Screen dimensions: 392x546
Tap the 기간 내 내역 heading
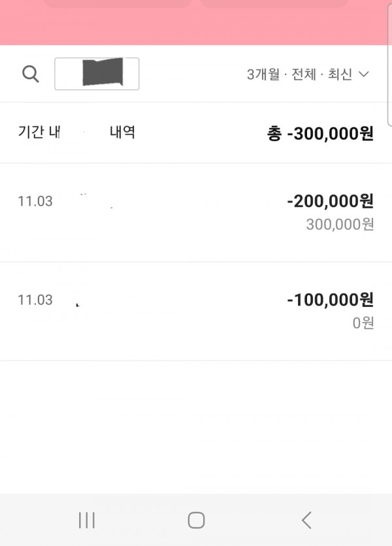point(76,132)
